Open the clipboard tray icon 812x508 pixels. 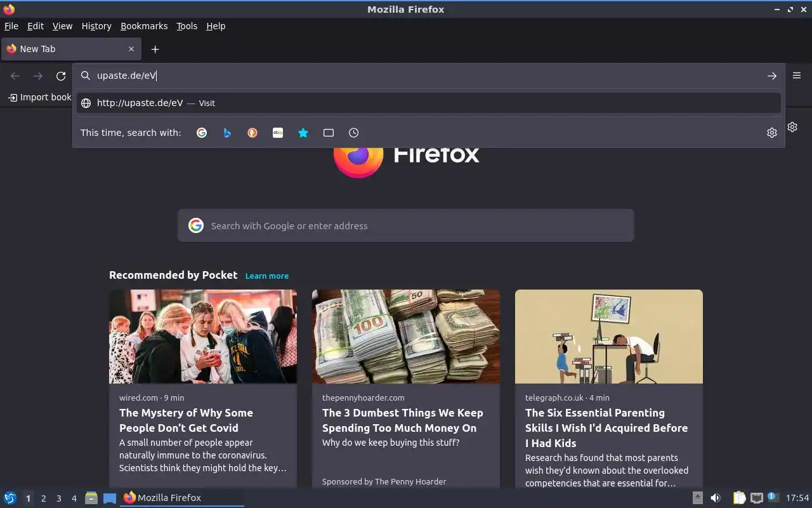coord(739,498)
